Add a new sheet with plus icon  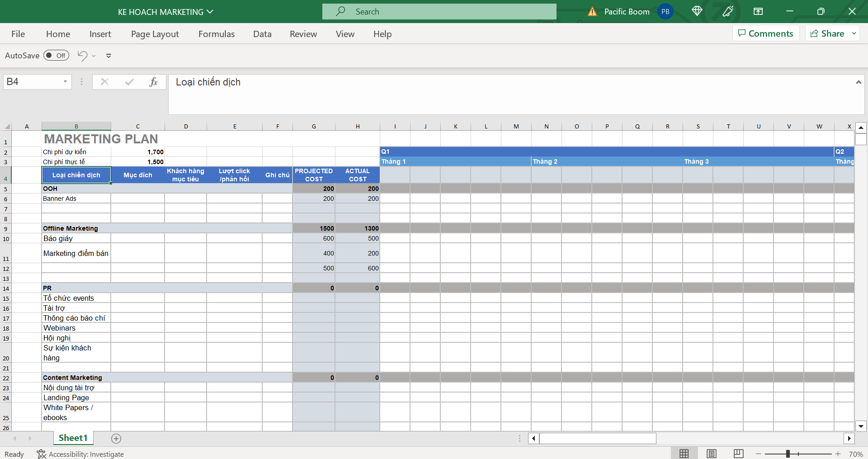(x=116, y=438)
